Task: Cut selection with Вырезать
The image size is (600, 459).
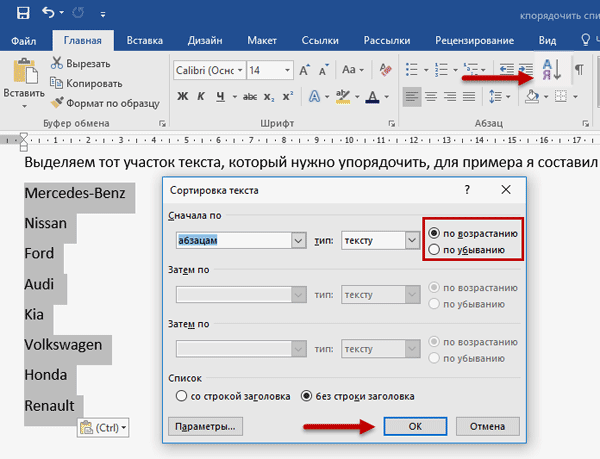Action: tap(81, 63)
